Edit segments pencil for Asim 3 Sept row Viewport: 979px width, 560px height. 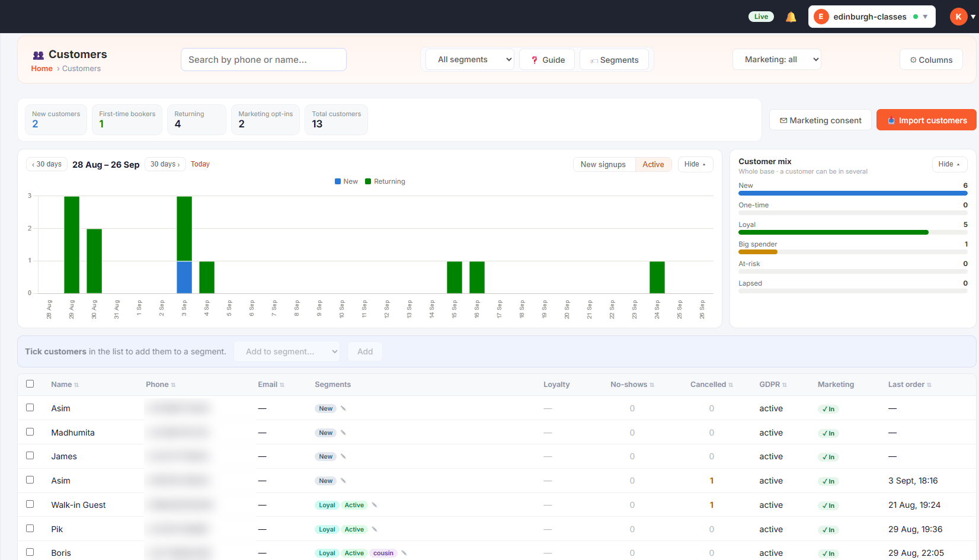[343, 481]
